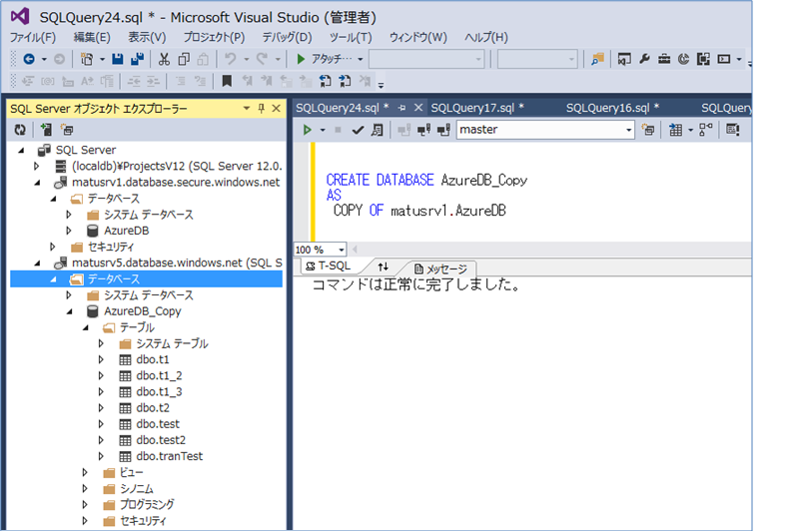Expand the AzureDB database node
799x532 pixels.
(69, 231)
